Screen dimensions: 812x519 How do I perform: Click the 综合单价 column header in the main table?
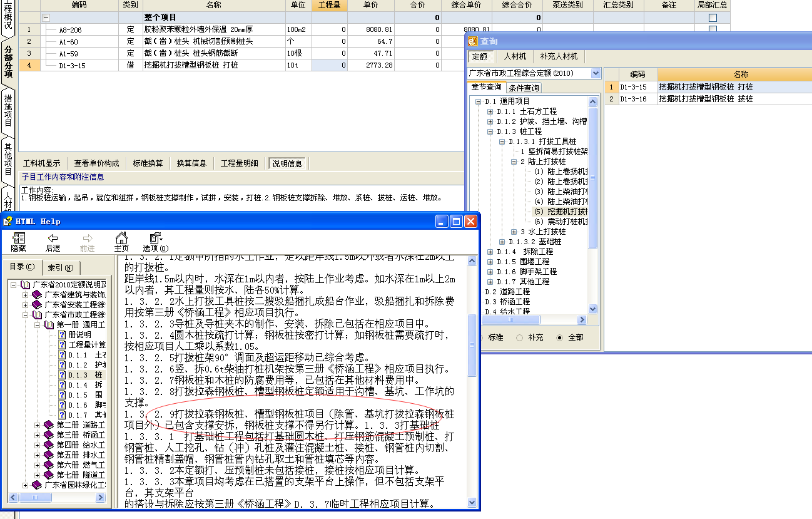(465, 5)
